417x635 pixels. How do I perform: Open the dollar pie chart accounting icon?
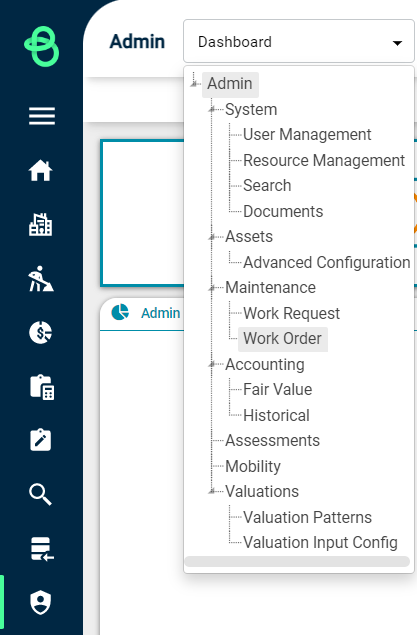point(40,332)
